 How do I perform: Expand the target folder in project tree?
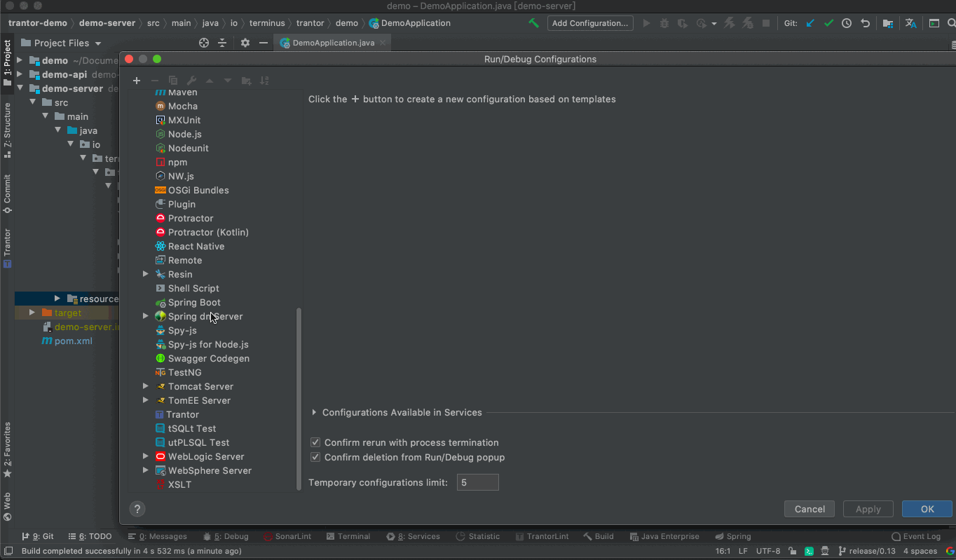[x=32, y=313]
